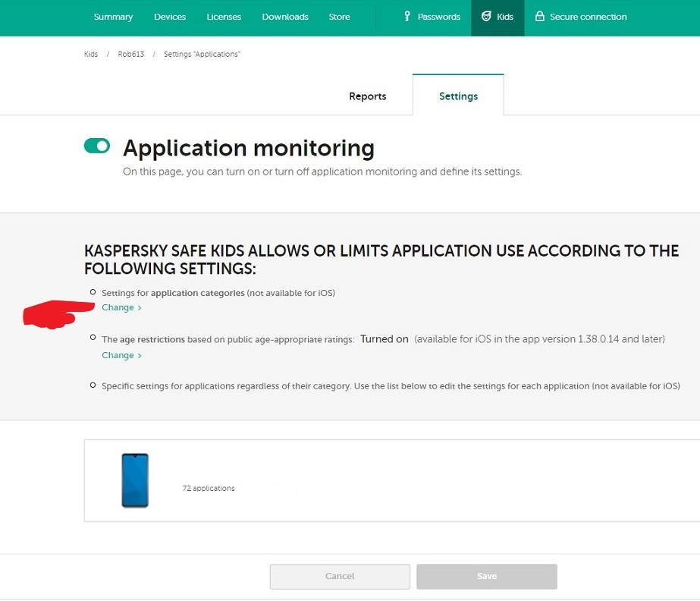
Task: Select the Settings "Applications" breadcrumb
Action: click(x=202, y=54)
